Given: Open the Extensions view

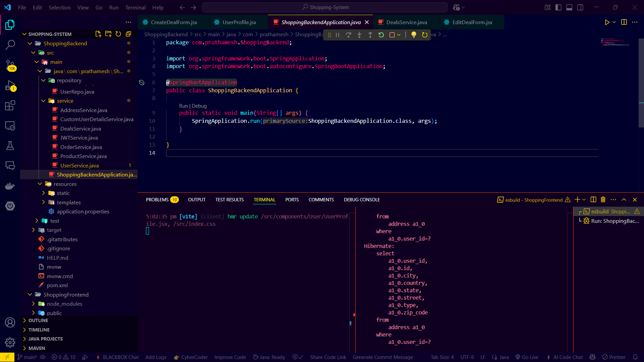Looking at the screenshot, I should (10, 106).
